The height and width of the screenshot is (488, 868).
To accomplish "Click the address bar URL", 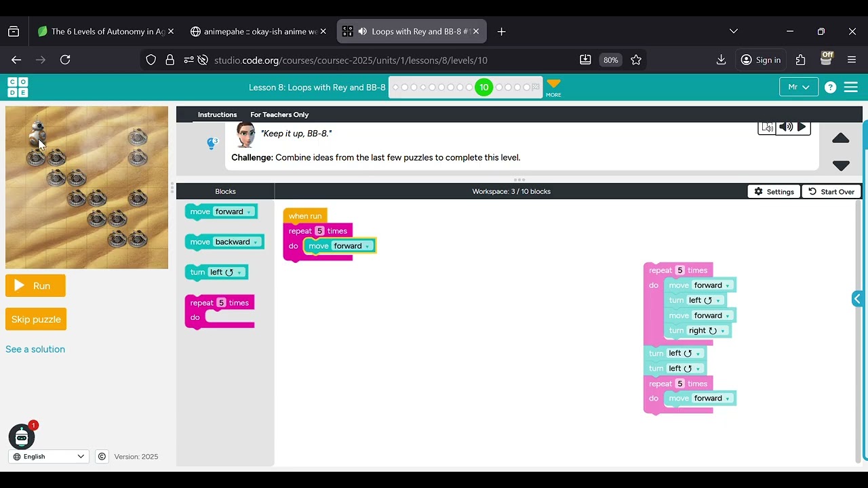I will click(x=351, y=60).
